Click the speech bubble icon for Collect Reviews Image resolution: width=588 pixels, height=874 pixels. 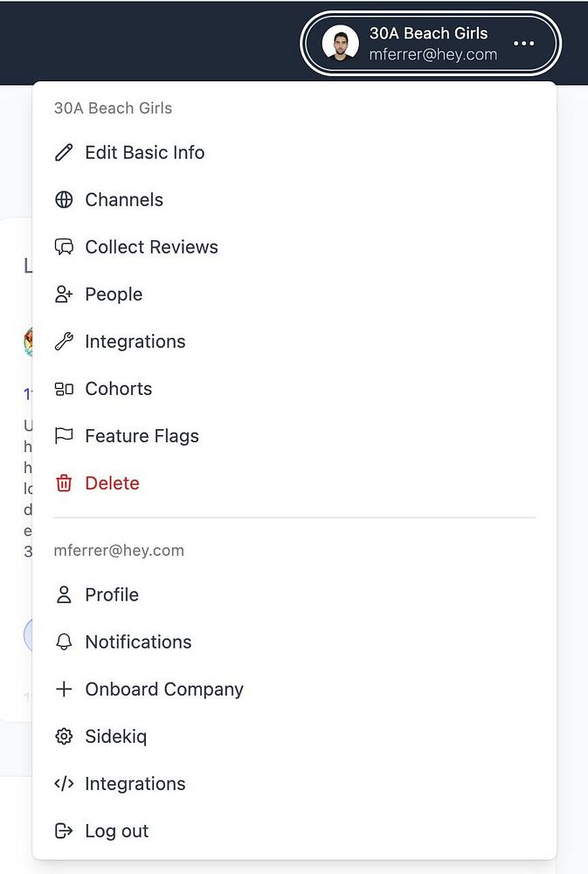pyautogui.click(x=64, y=247)
